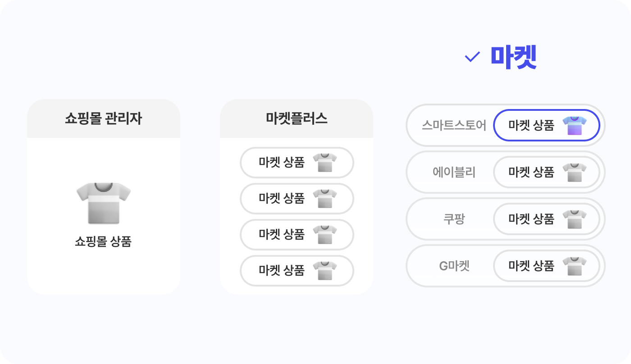Select the 마켓 상품 pill in 에이블리 row
The height and width of the screenshot is (364, 631).
tap(547, 172)
